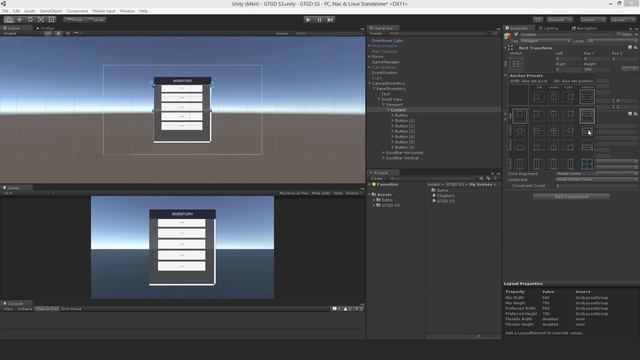Open the Assets menu

(x=30, y=11)
